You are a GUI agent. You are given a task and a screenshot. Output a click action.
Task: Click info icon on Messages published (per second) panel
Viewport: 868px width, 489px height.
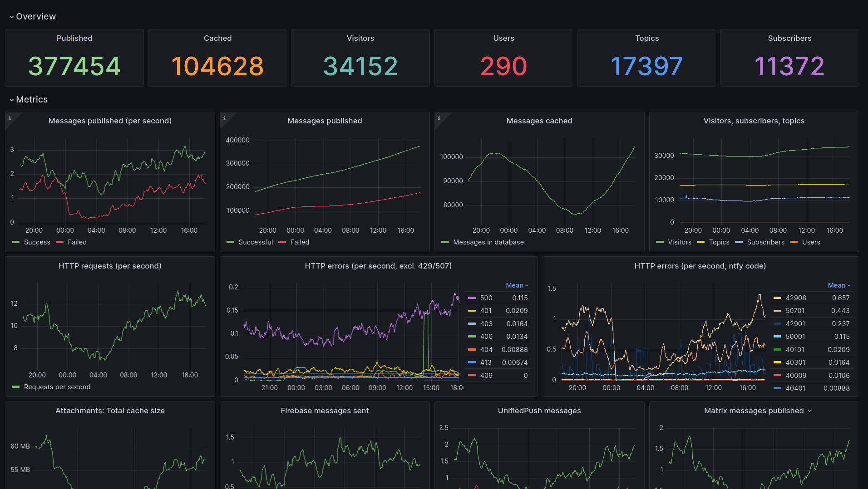(10, 118)
